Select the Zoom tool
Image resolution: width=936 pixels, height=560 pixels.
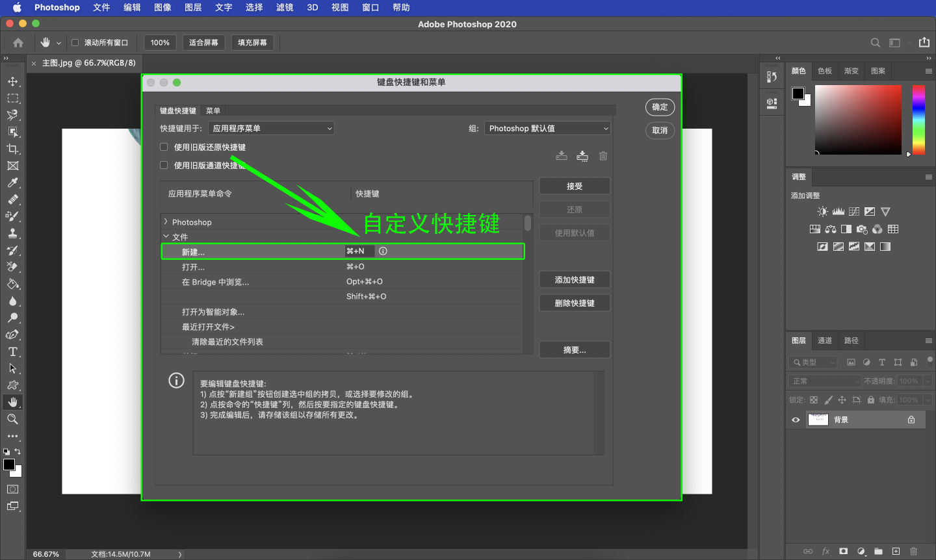click(x=12, y=419)
